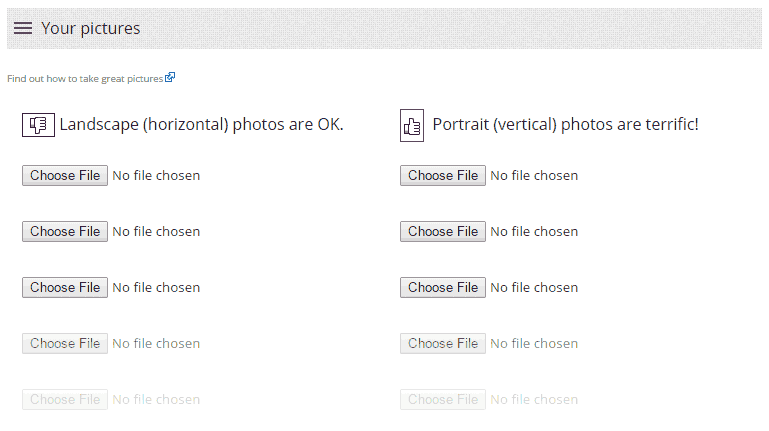This screenshot has width=769, height=431.
Task: Choose File for third portrait photo slot
Action: click(x=443, y=287)
